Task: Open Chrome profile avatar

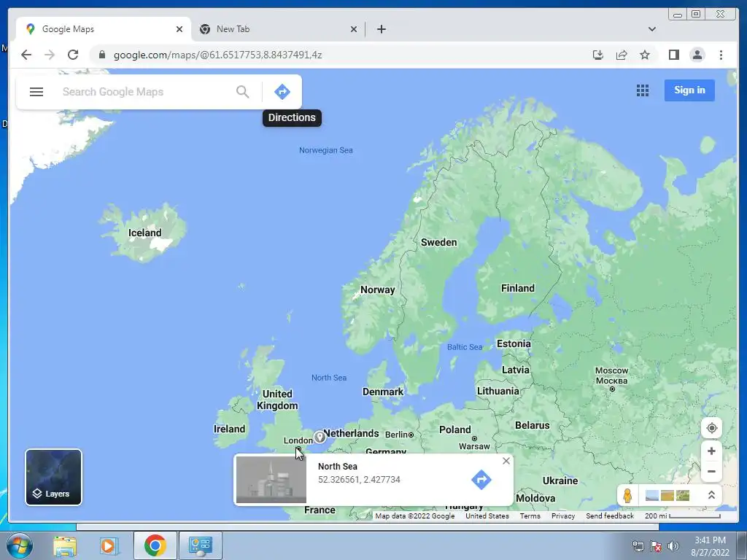Action: click(x=697, y=55)
